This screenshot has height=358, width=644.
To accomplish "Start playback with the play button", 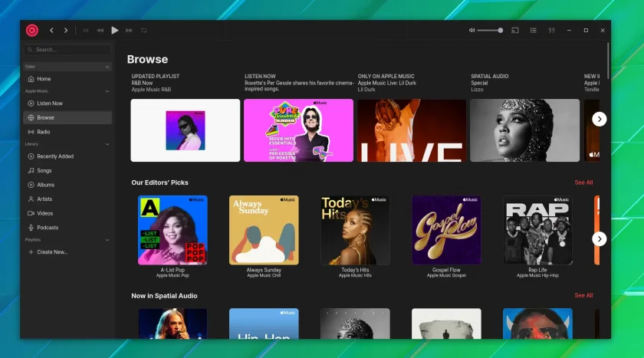I will click(x=114, y=31).
